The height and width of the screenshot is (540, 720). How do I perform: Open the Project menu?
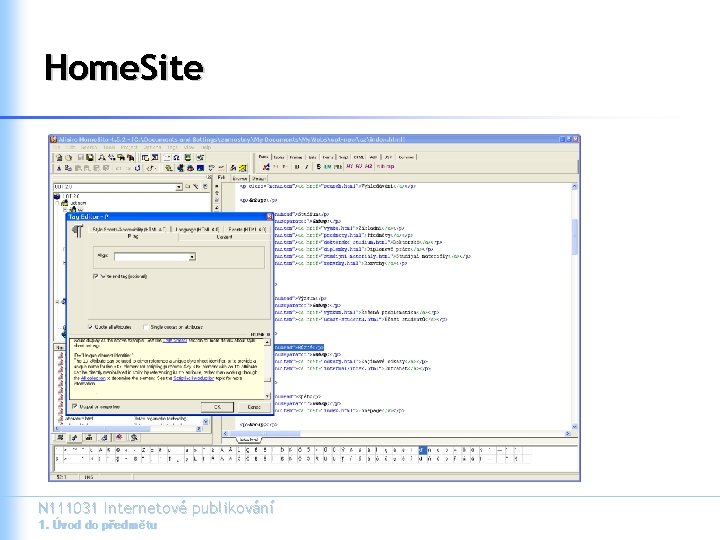[129, 147]
